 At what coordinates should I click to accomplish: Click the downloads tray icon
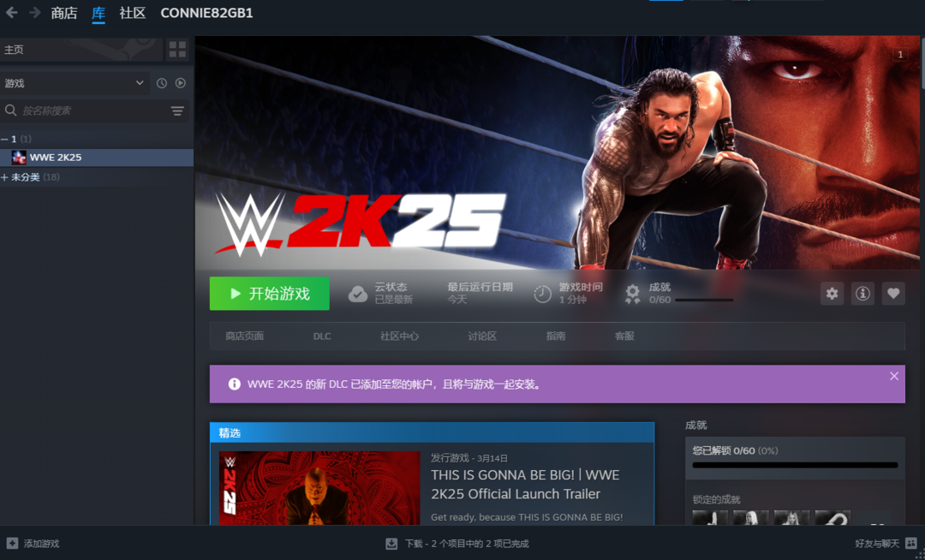(391, 544)
